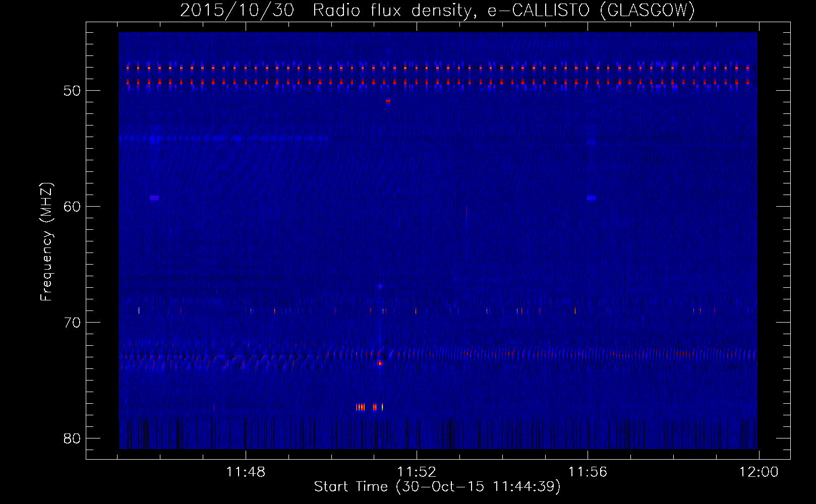Click the 60 frequency tick label

(73, 207)
